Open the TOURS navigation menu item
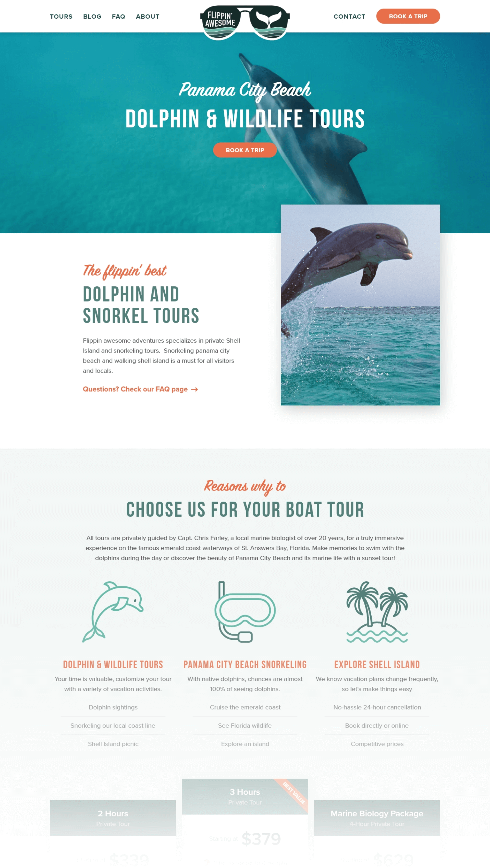This screenshot has height=868, width=490. click(60, 16)
